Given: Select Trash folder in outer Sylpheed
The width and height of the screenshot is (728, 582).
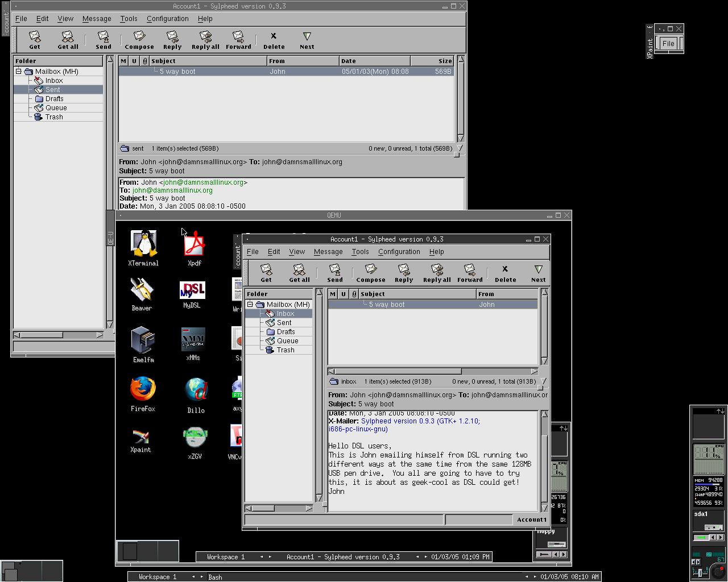Looking at the screenshot, I should click(54, 117).
